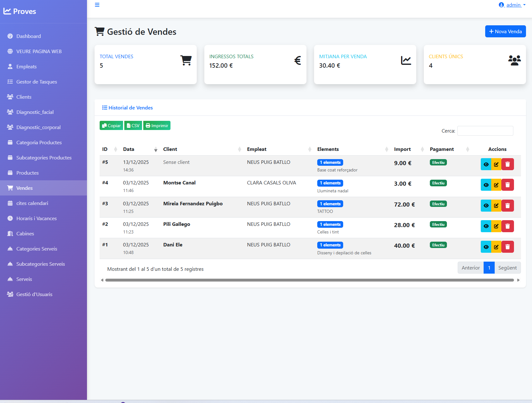
Task: Print the sales history with Imprimir
Action: coord(157,126)
